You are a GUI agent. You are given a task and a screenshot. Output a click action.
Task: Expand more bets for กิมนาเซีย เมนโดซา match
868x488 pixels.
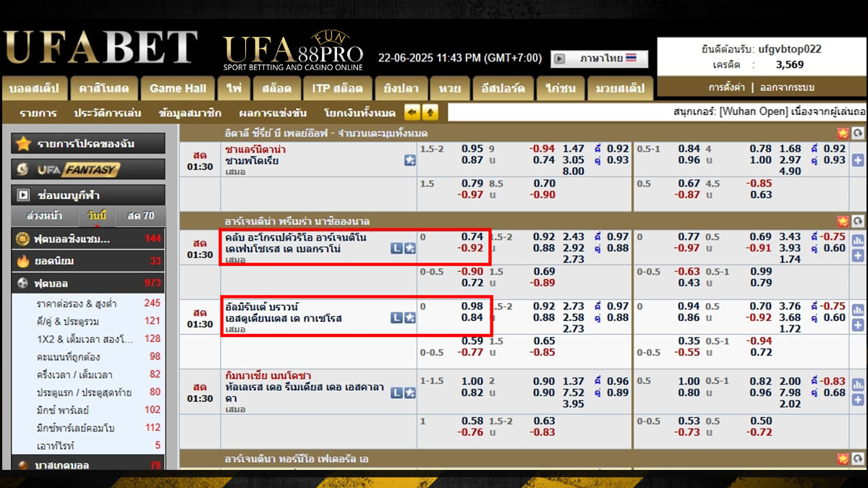coord(858,400)
